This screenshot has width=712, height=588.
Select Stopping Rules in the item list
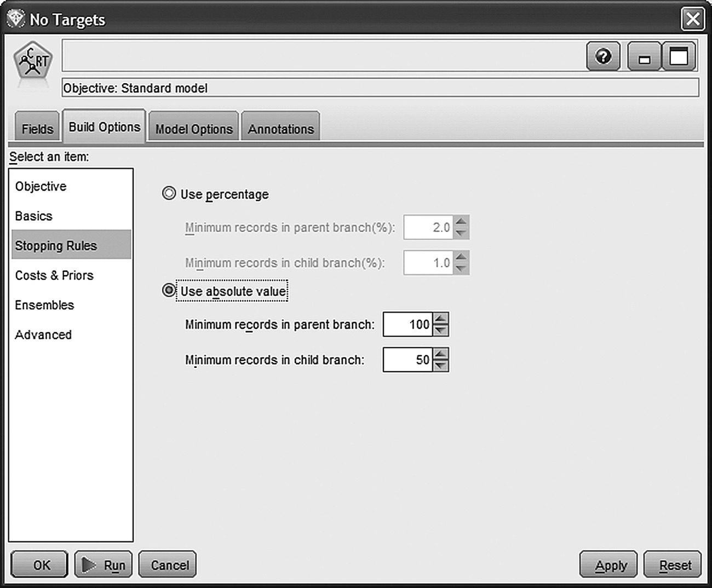[71, 245]
